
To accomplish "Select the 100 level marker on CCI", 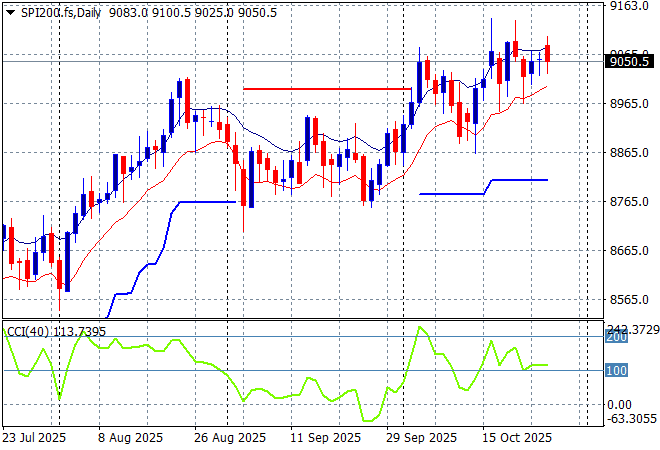I will [x=616, y=370].
